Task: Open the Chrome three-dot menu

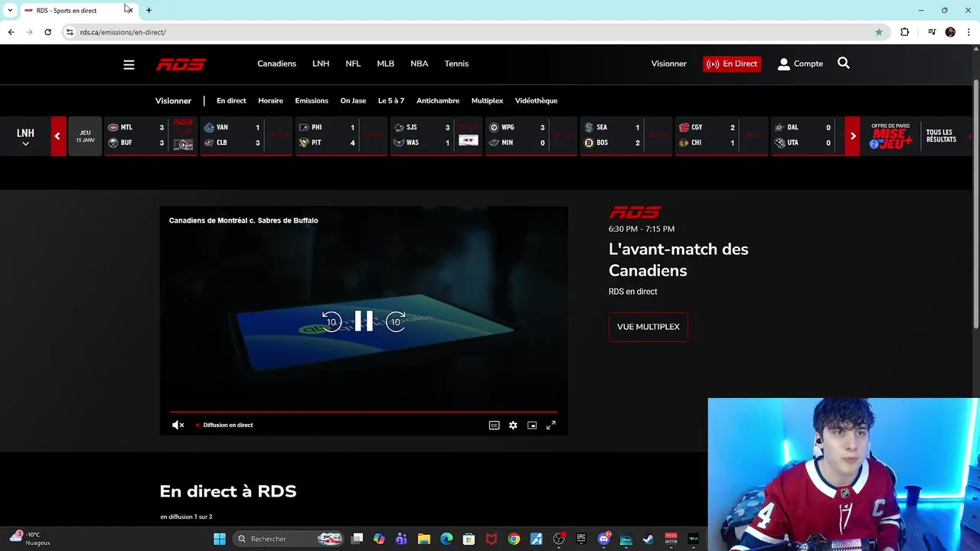Action: click(x=969, y=32)
